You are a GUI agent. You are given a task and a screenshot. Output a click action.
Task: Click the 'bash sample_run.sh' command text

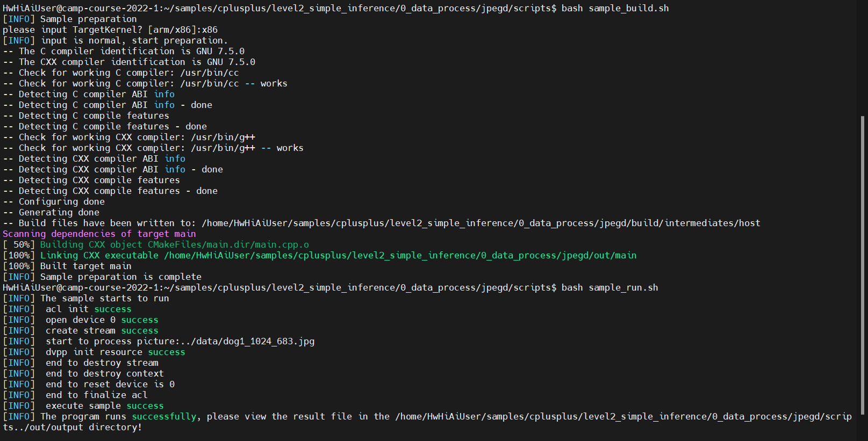[x=609, y=288]
